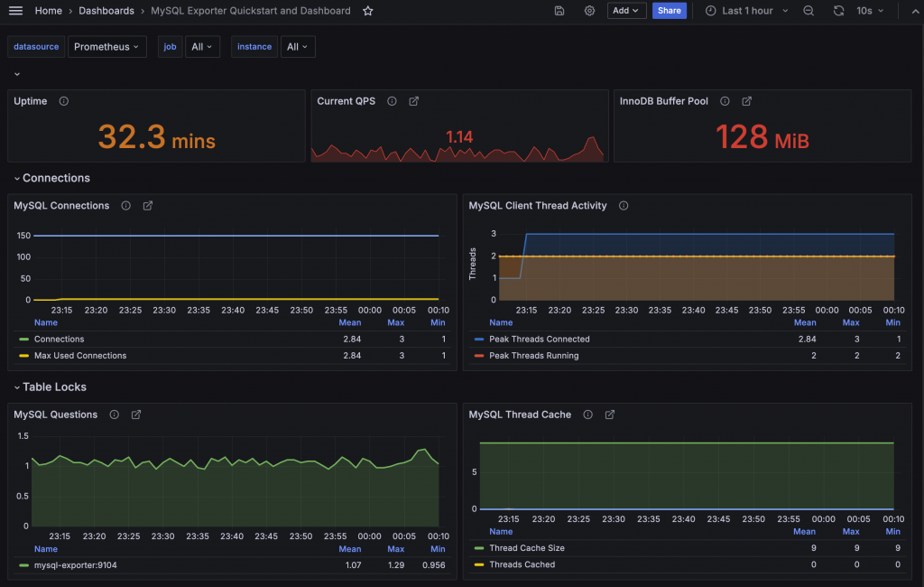Show info for Current QPS panel
Viewport: 924px width, 587px height.
pyautogui.click(x=392, y=101)
